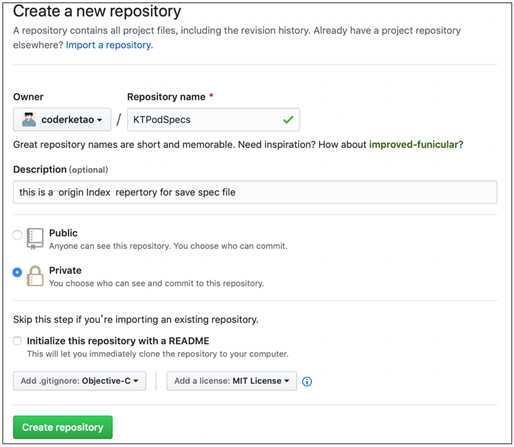This screenshot has height=447, width=514.
Task: Click the Initialize this repository README label
Action: pyautogui.click(x=118, y=341)
